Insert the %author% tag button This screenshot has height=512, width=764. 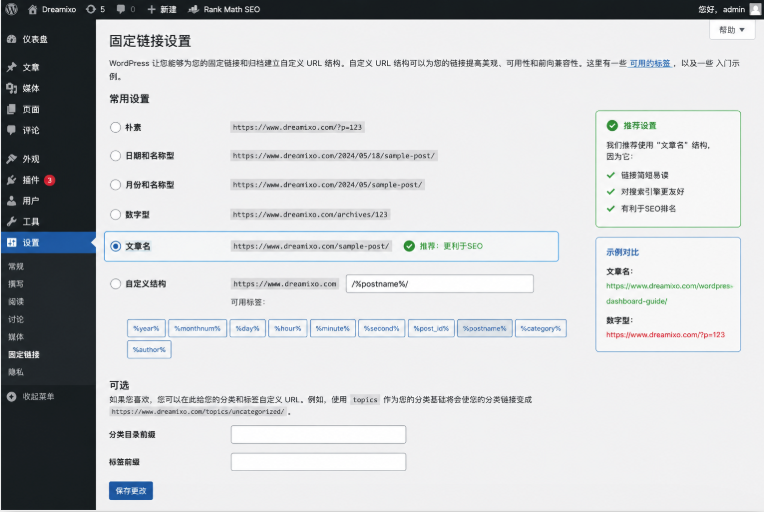[149, 349]
